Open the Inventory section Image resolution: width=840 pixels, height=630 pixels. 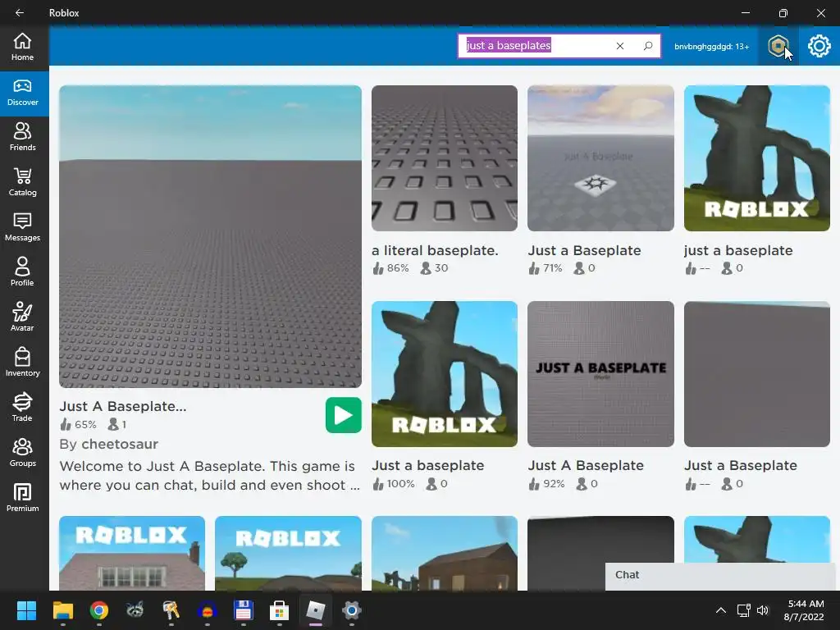(22, 363)
